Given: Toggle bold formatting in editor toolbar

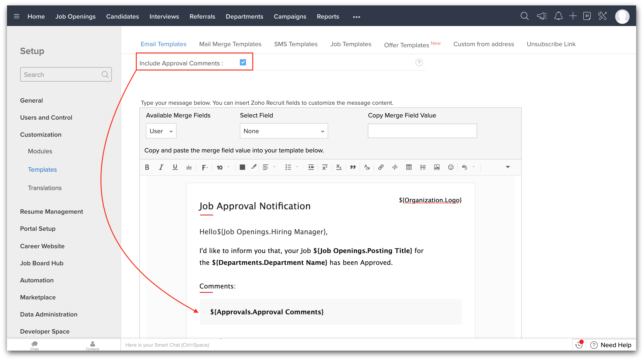Looking at the screenshot, I should click(x=147, y=167).
